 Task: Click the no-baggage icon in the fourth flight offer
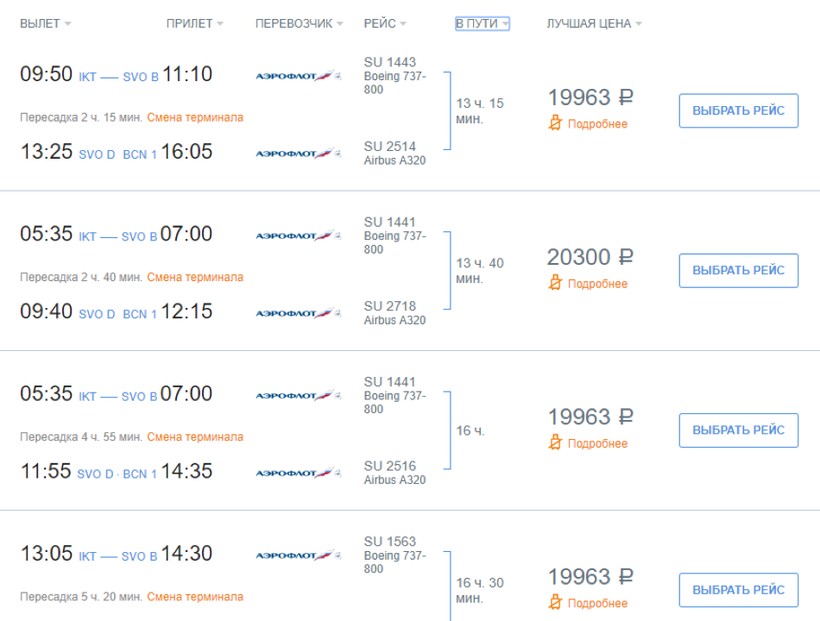pyautogui.click(x=556, y=603)
